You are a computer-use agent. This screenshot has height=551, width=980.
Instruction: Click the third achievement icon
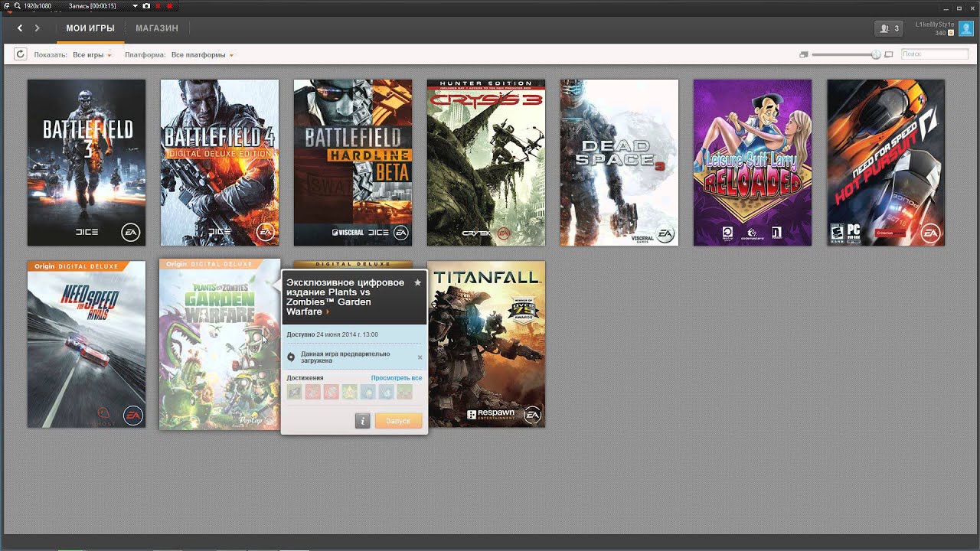[x=331, y=392]
